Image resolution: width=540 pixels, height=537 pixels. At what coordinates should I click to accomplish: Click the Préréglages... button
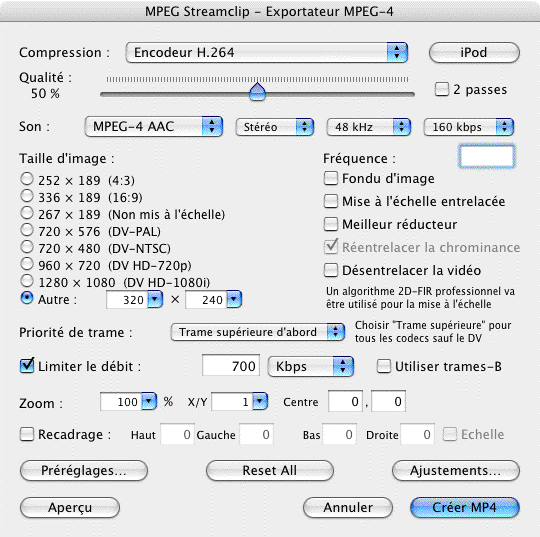point(84,471)
